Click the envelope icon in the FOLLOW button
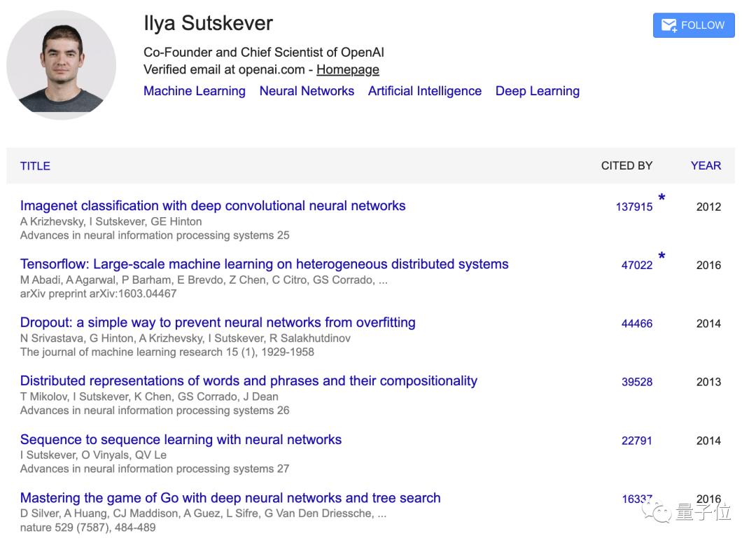The image size is (756, 545). [669, 25]
